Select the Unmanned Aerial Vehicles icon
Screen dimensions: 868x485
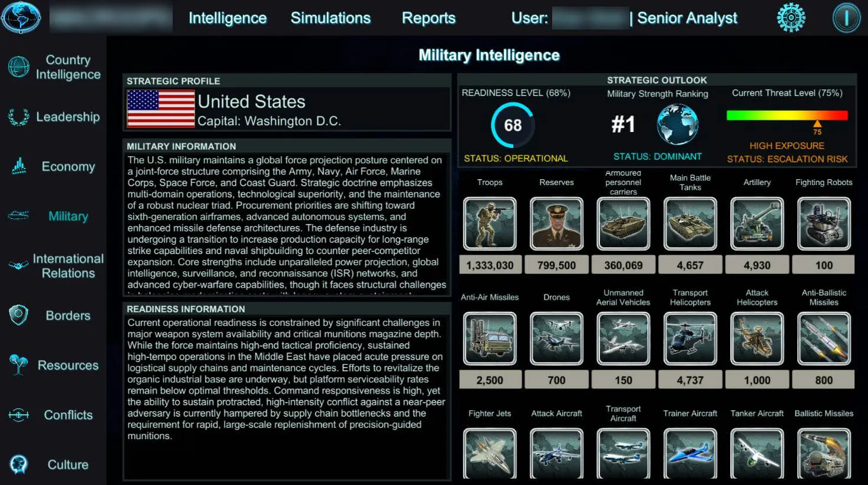[623, 339]
